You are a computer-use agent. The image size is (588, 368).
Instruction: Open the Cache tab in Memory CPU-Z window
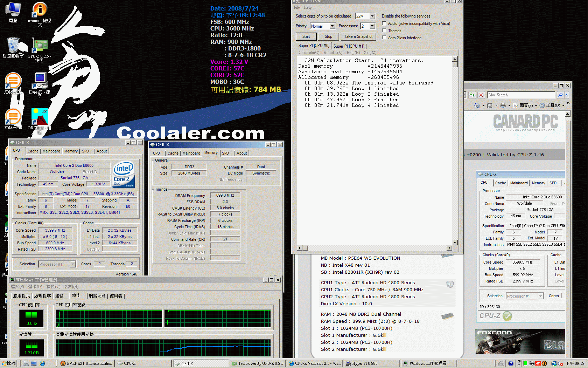[x=173, y=153]
